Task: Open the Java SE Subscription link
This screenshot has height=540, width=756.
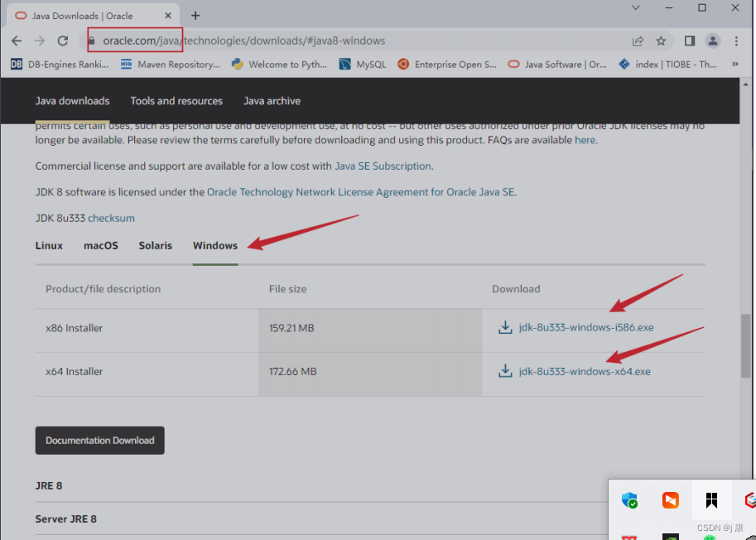Action: pos(383,166)
